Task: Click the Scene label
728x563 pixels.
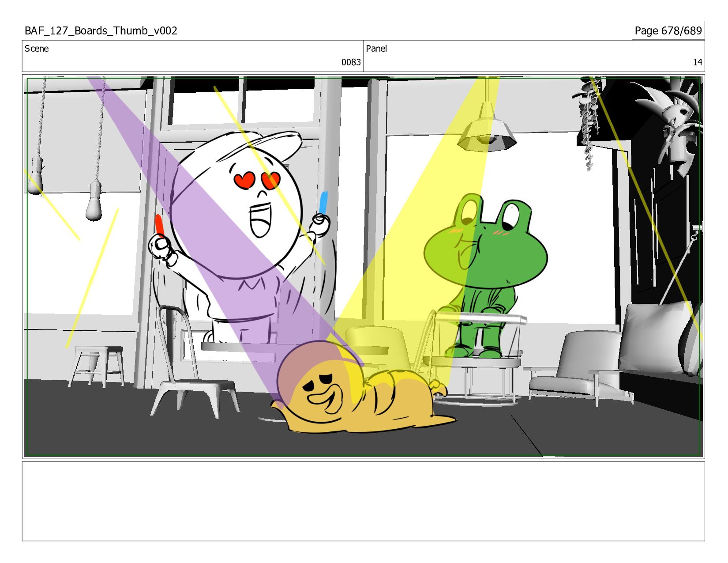Action: (x=37, y=49)
